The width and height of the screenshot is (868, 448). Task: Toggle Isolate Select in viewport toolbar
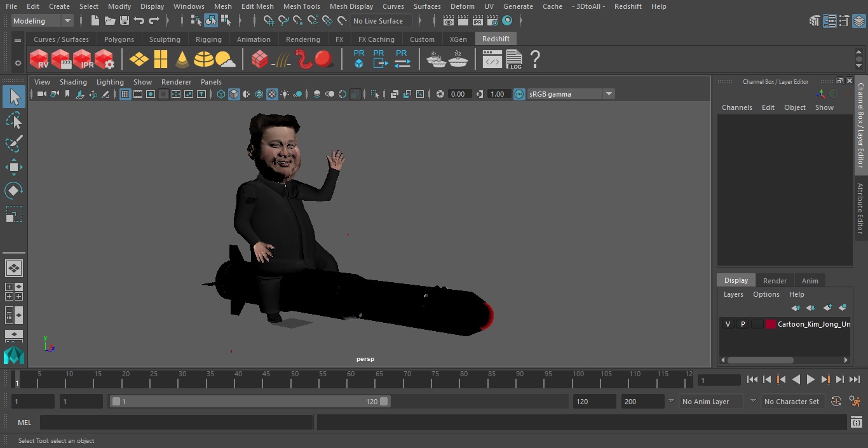point(375,94)
